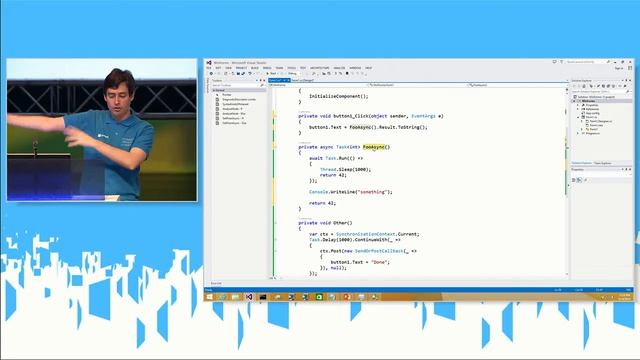This screenshot has width=640, height=360.
Task: Select Form1.Designer.cs in Solution Explorer
Action: pyautogui.click(x=598, y=121)
